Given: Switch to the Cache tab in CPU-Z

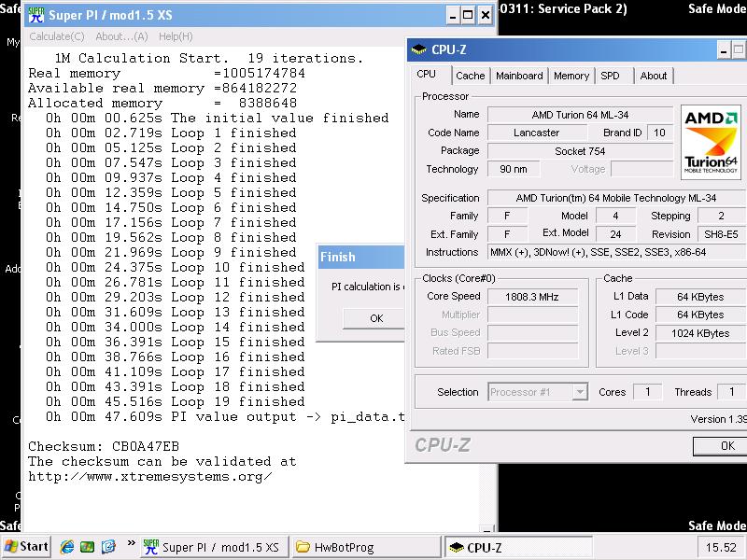Looking at the screenshot, I should click(x=470, y=76).
